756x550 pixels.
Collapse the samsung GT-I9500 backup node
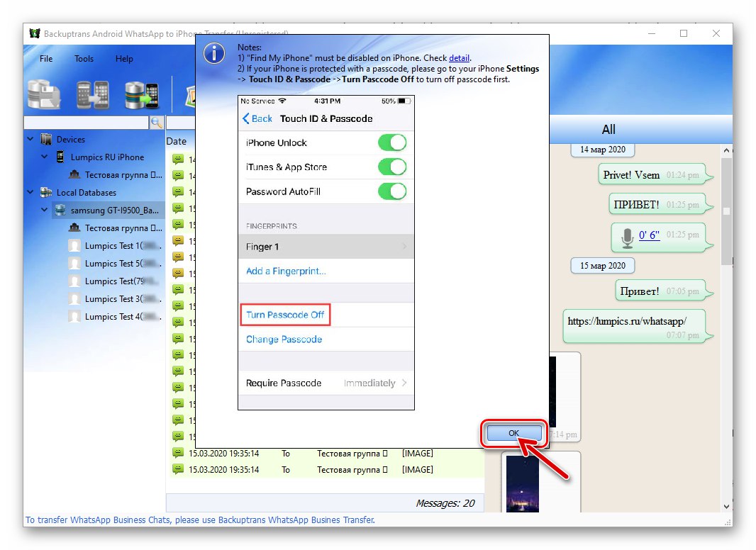pos(45,210)
